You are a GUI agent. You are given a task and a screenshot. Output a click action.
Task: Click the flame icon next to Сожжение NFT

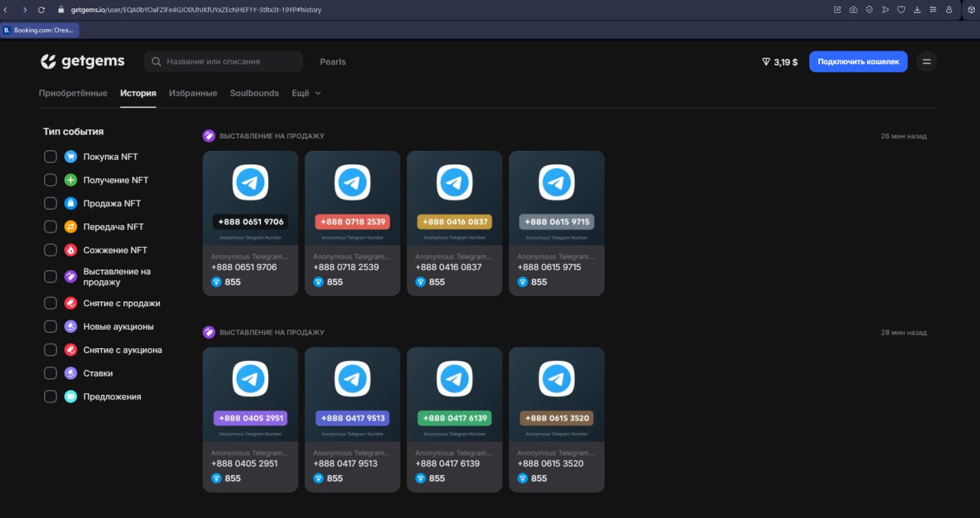pyautogui.click(x=70, y=250)
